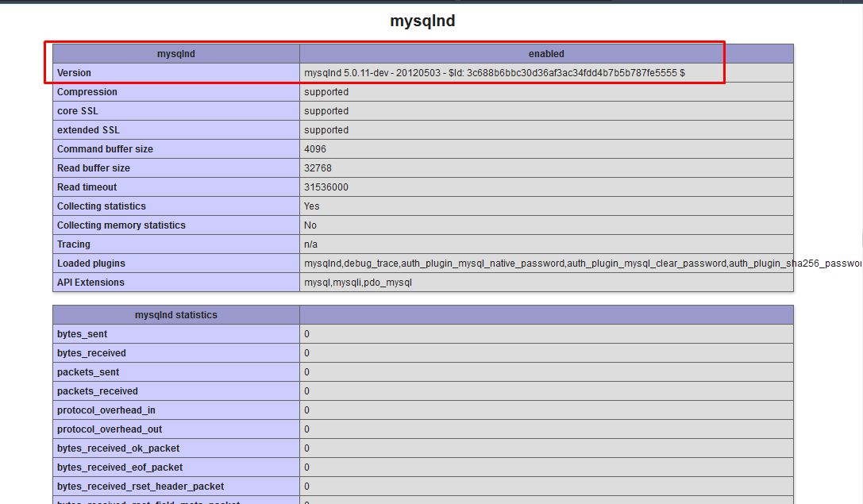Click the enabled header cell

coord(546,54)
